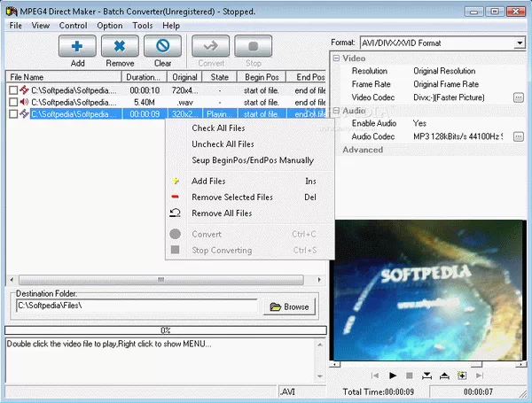Choose Seup BeginPos/EndPos Manually
Screen dimensions: 532x403
[250, 160]
